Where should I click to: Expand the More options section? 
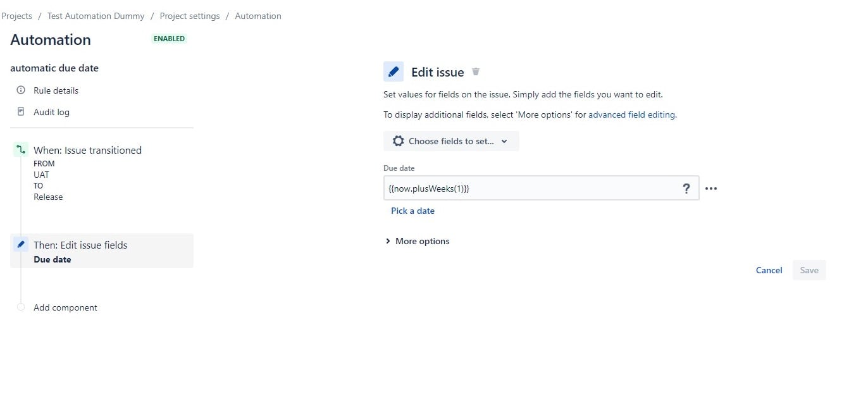pyautogui.click(x=418, y=241)
